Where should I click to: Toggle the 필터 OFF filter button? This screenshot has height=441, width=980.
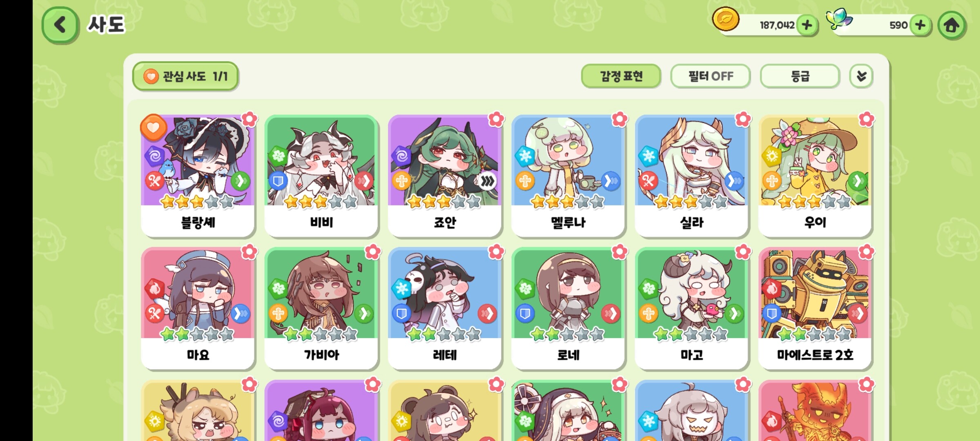tap(710, 76)
